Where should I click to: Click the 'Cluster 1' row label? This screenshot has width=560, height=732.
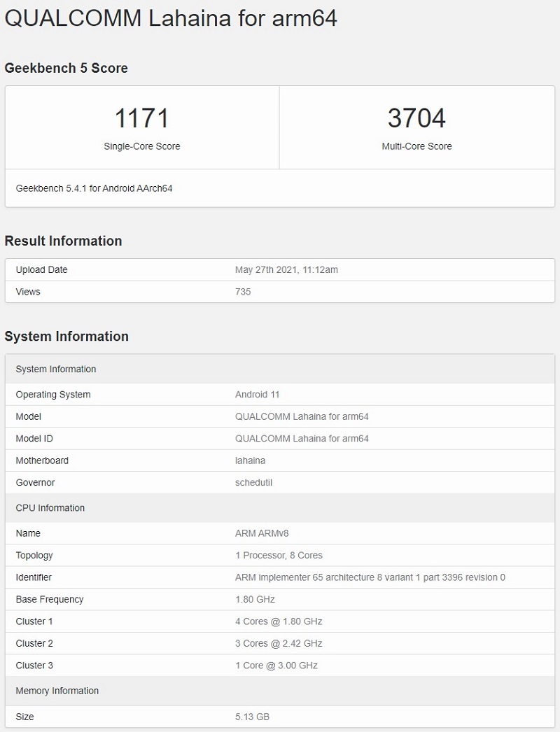[34, 621]
